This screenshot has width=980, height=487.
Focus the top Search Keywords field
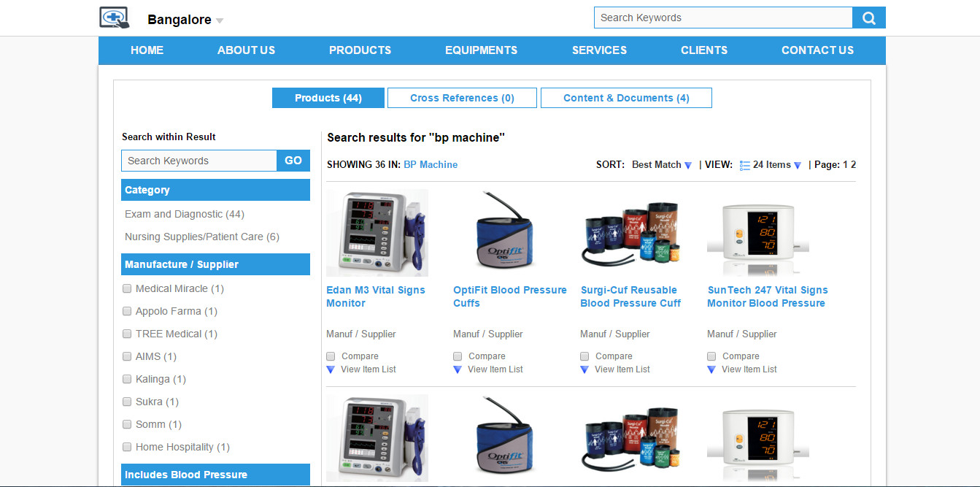(723, 18)
